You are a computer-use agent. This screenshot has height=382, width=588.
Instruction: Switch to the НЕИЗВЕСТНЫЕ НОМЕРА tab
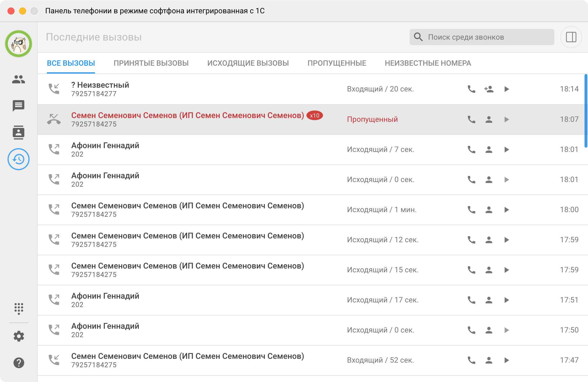coord(428,63)
